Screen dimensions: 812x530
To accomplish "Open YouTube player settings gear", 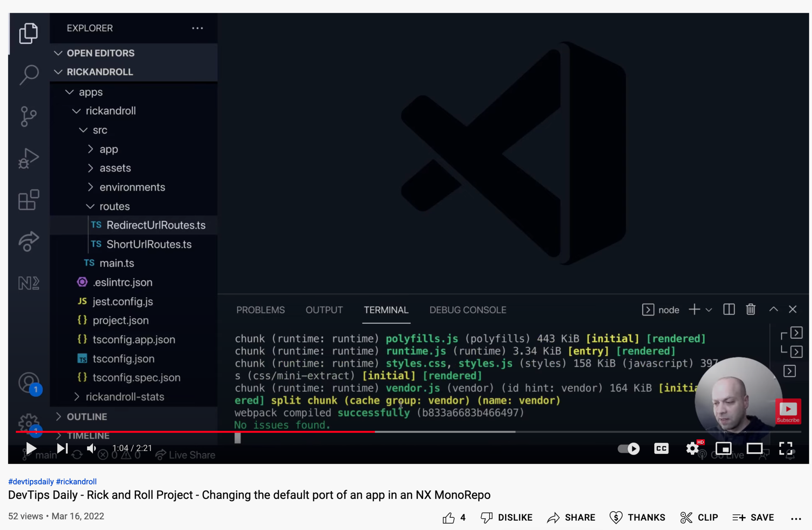I will 692,448.
